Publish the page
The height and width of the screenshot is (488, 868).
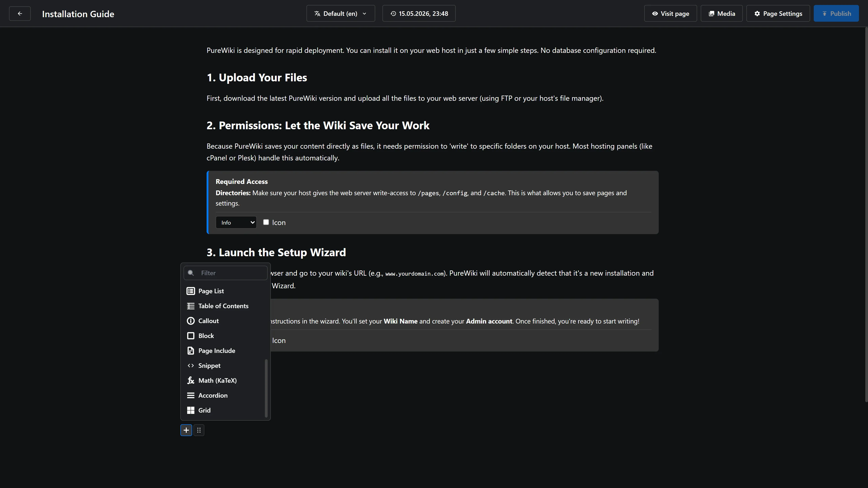tap(836, 14)
